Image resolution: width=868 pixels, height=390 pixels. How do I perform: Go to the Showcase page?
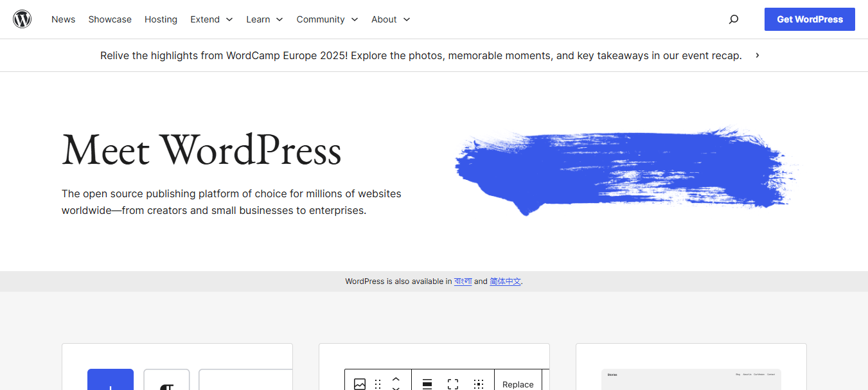pos(110,19)
